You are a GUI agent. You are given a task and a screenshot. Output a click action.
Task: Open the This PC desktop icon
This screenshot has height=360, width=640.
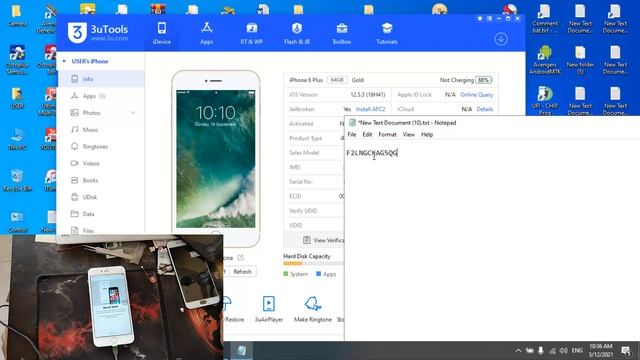(x=17, y=139)
